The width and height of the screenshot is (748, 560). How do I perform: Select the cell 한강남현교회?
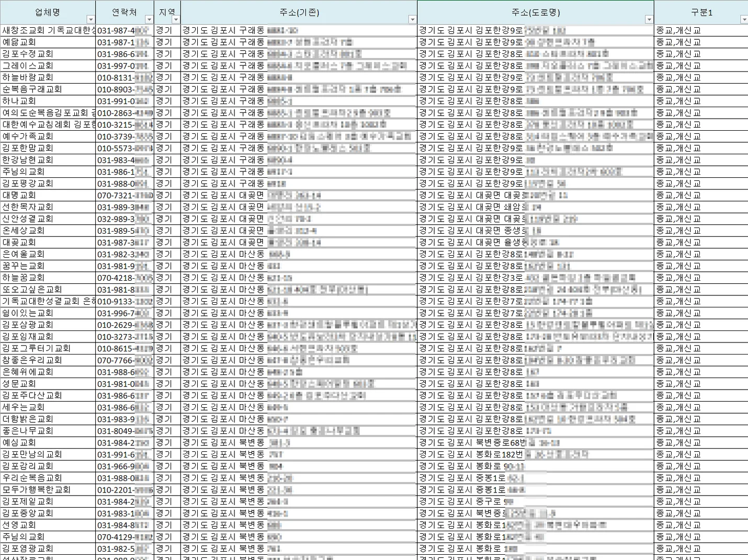click(x=48, y=160)
